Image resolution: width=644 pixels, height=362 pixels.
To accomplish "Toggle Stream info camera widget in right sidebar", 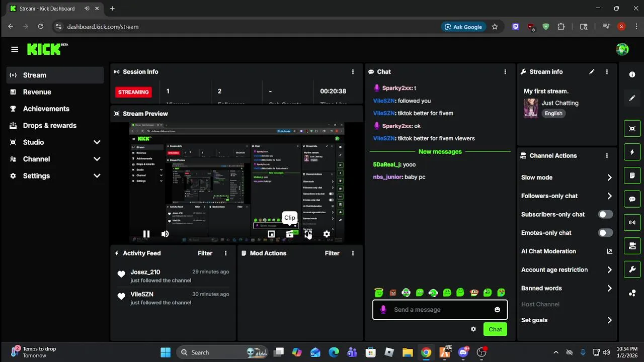I will point(632,246).
